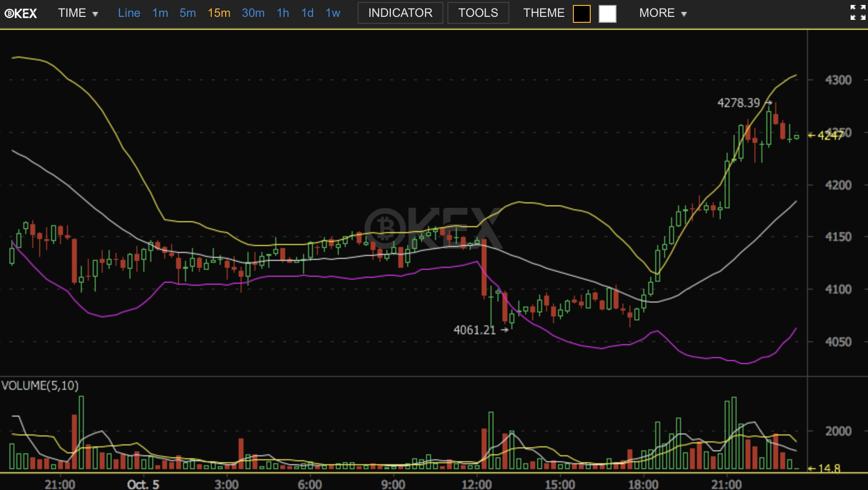Select the 30m timeframe

coord(253,13)
